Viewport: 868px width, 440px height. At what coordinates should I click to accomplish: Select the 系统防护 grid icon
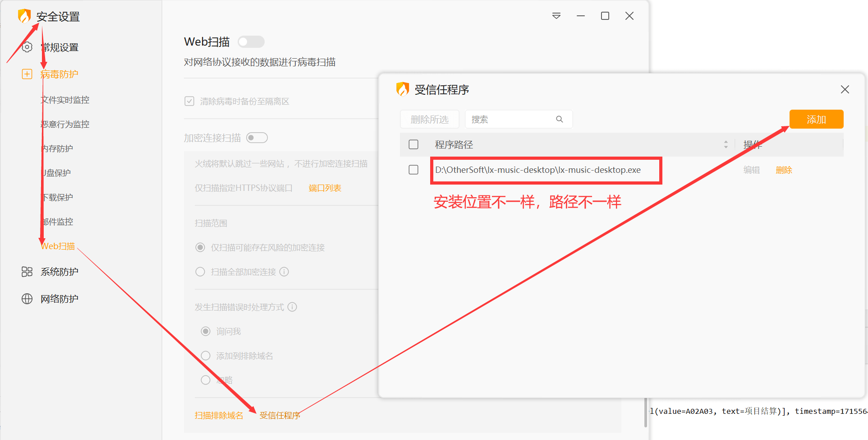[x=27, y=271]
